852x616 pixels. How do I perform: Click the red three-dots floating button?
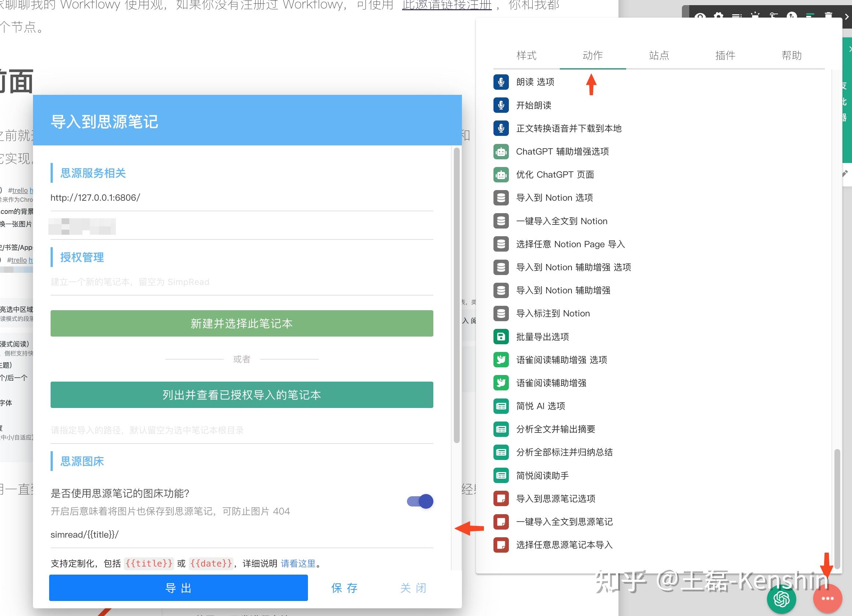click(827, 599)
